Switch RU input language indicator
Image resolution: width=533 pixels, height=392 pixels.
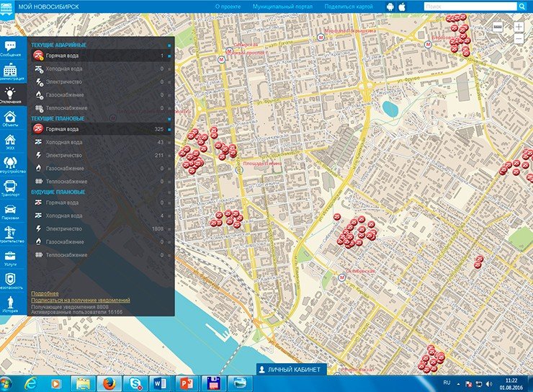(447, 383)
